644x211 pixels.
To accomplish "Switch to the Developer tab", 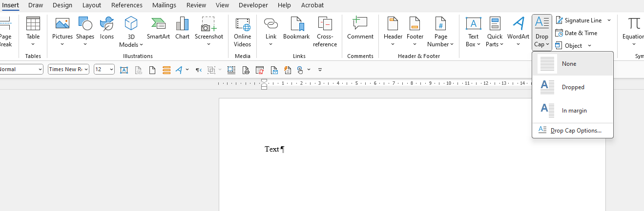I will [253, 5].
